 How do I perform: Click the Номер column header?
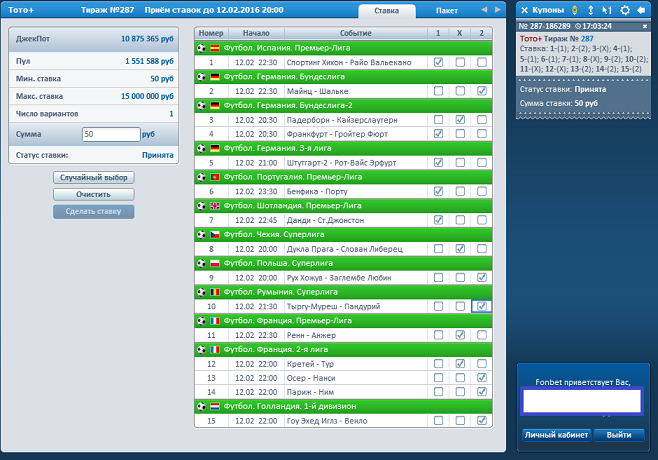click(x=211, y=33)
